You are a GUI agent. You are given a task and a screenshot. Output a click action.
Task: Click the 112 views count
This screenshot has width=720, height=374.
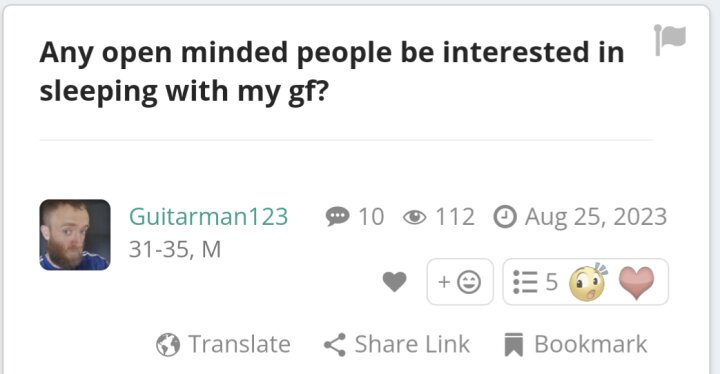pos(455,216)
